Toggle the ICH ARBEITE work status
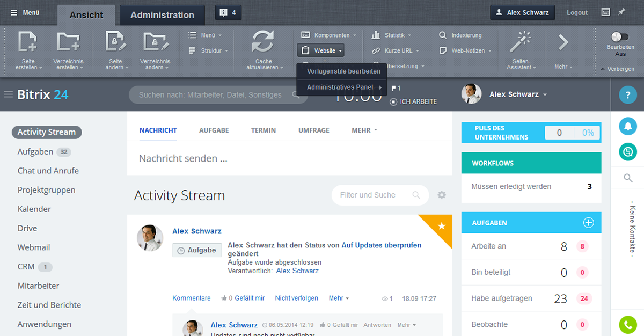This screenshot has width=644, height=336. (x=413, y=101)
